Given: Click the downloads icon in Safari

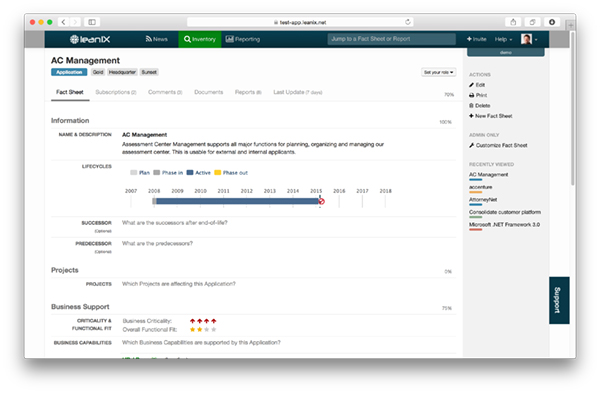Looking at the screenshot, I should click(552, 22).
